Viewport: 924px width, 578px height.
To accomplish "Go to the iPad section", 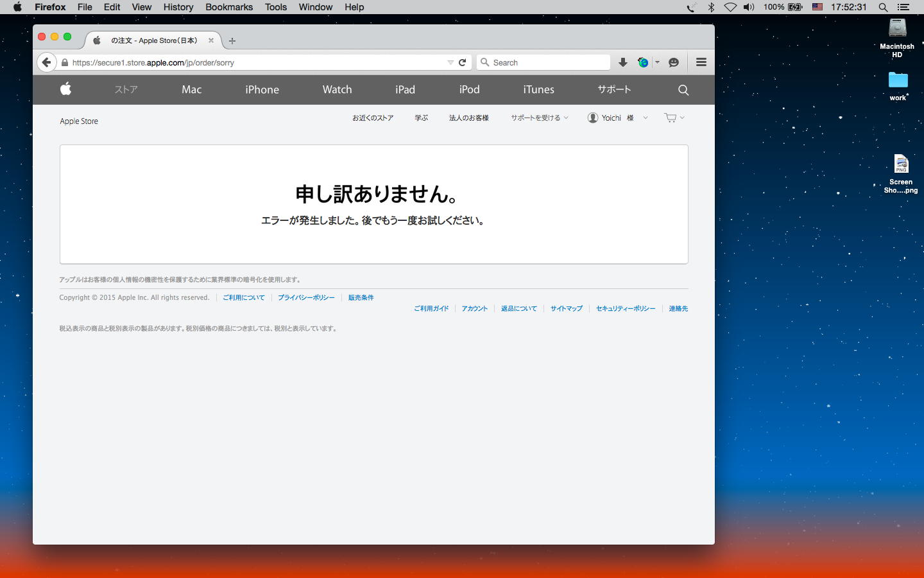I will (x=405, y=90).
